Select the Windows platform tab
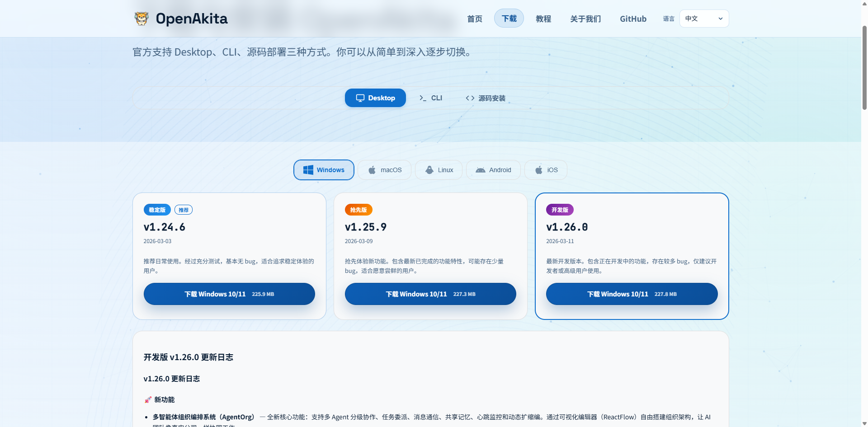This screenshot has height=427, width=868. tap(324, 170)
